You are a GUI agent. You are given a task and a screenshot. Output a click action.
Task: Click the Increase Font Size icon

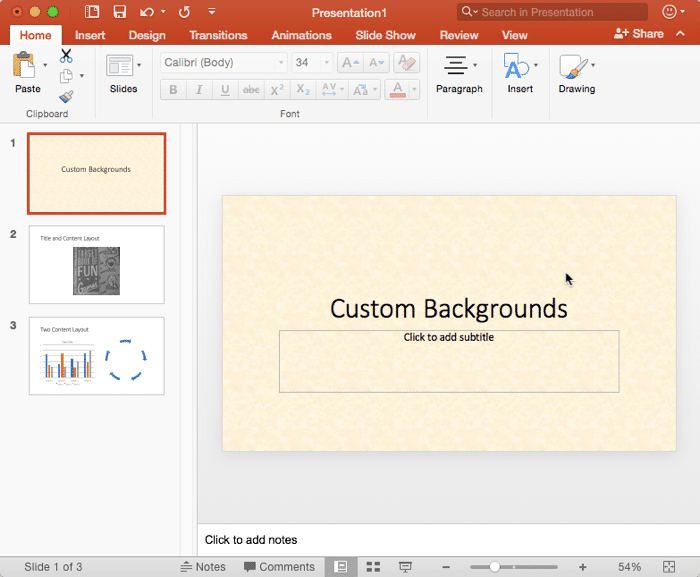click(350, 63)
